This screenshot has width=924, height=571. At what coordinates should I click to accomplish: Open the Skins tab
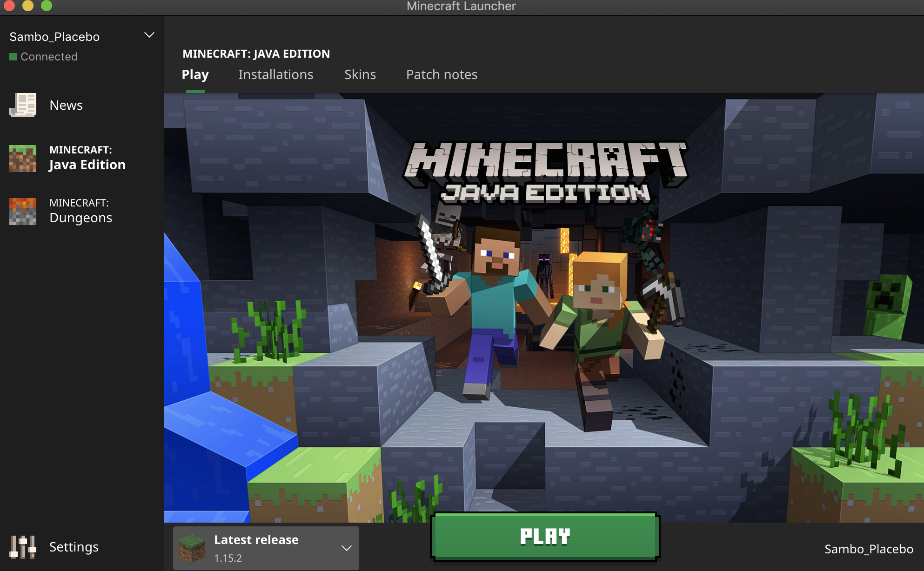tap(360, 74)
